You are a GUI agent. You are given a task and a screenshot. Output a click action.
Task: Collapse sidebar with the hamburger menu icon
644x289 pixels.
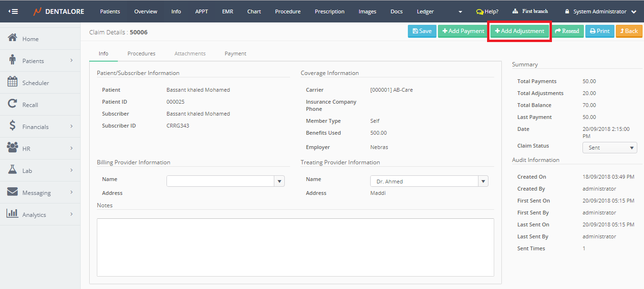pos(13,11)
